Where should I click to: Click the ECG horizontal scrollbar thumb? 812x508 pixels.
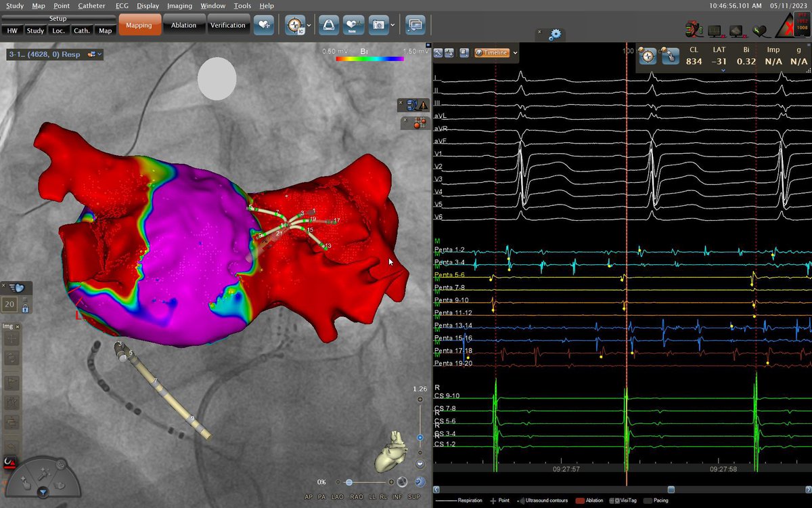pos(671,489)
